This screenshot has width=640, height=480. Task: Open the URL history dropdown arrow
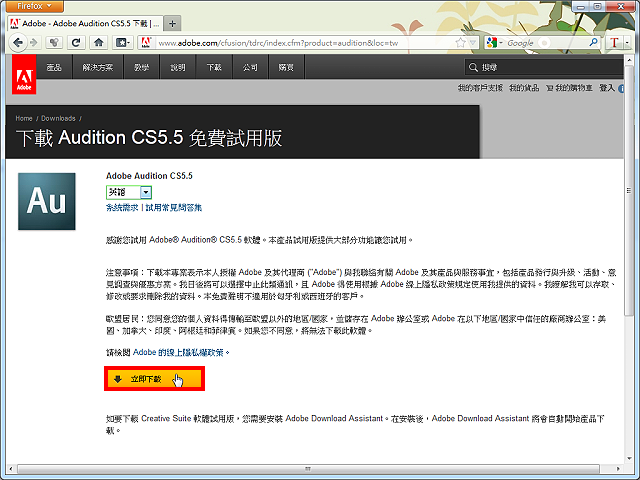point(473,42)
